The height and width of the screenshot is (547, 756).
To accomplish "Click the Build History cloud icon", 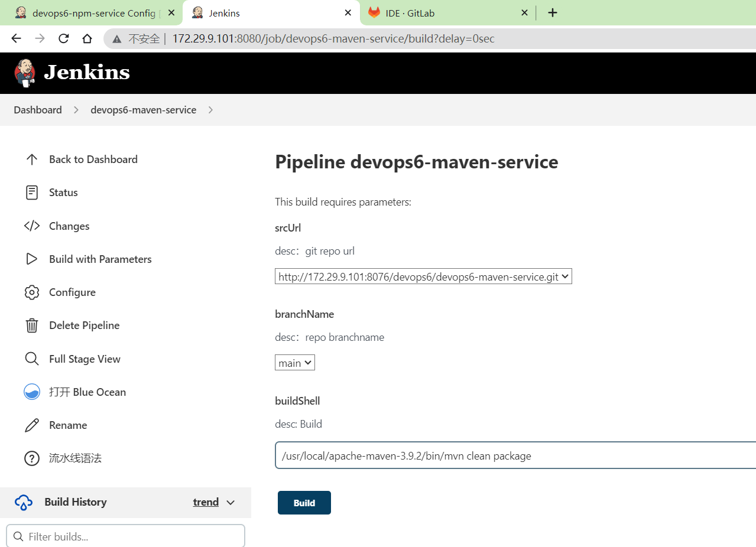I will click(24, 503).
